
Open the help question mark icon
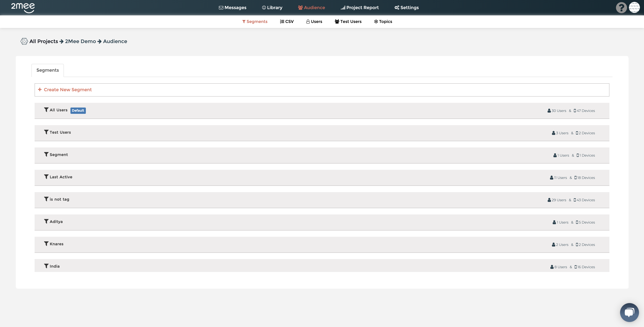click(x=621, y=8)
